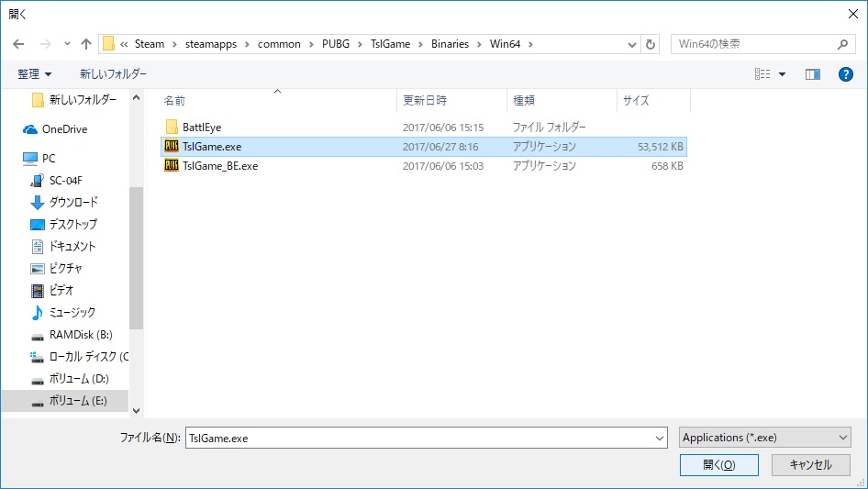Click the TslGame.exe PUBG icon
The width and height of the screenshot is (868, 489).
click(x=172, y=146)
